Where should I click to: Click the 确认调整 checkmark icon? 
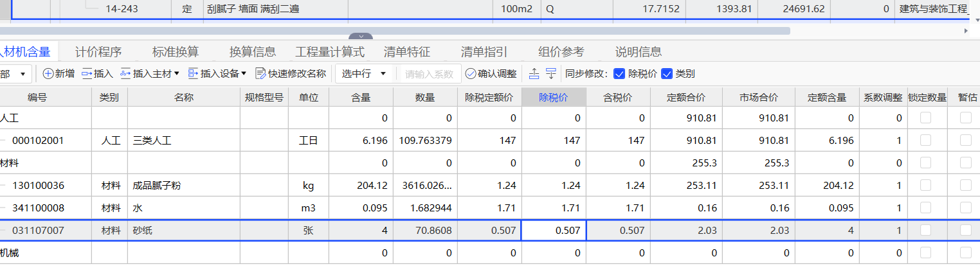[x=471, y=74]
